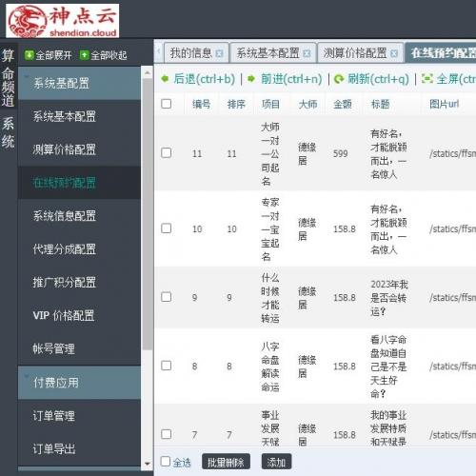Click the 批量删除 button
The image size is (476, 476).
[x=226, y=462]
